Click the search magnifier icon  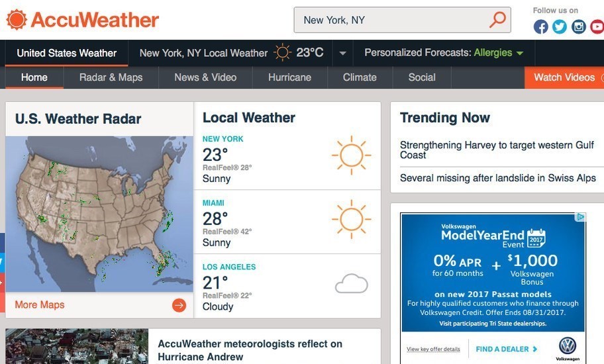pyautogui.click(x=497, y=20)
